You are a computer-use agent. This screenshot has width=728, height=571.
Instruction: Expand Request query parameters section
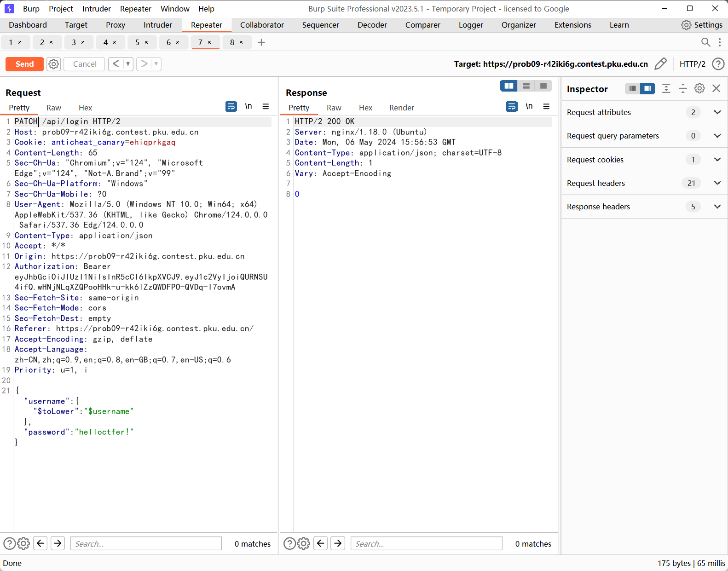pyautogui.click(x=644, y=136)
